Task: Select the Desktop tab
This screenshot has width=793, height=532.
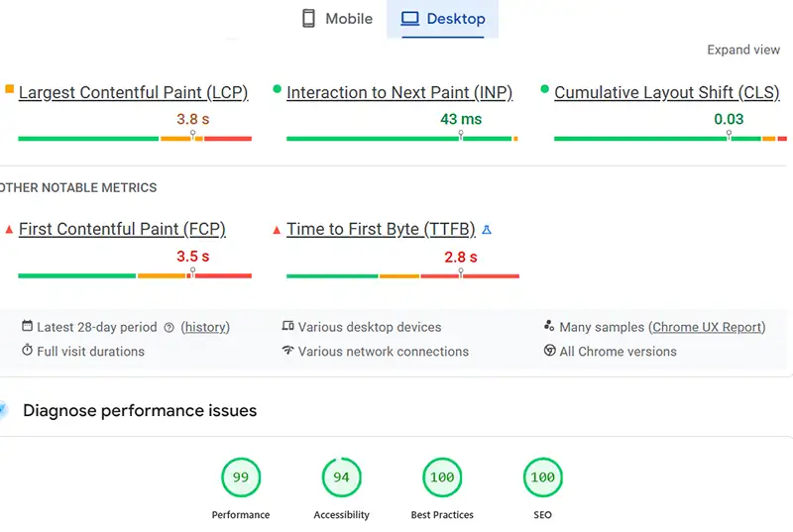Action: click(x=442, y=19)
